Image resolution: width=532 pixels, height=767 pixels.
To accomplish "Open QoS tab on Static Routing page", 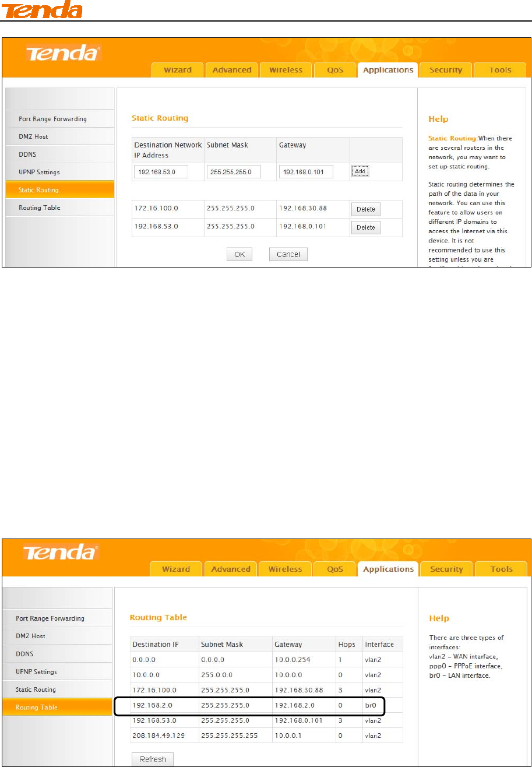I will (x=335, y=70).
